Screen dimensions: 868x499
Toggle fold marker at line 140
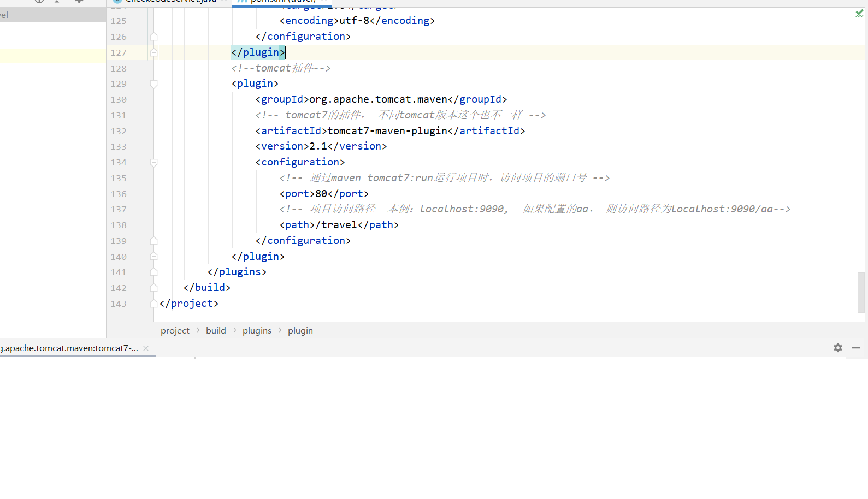tap(154, 257)
